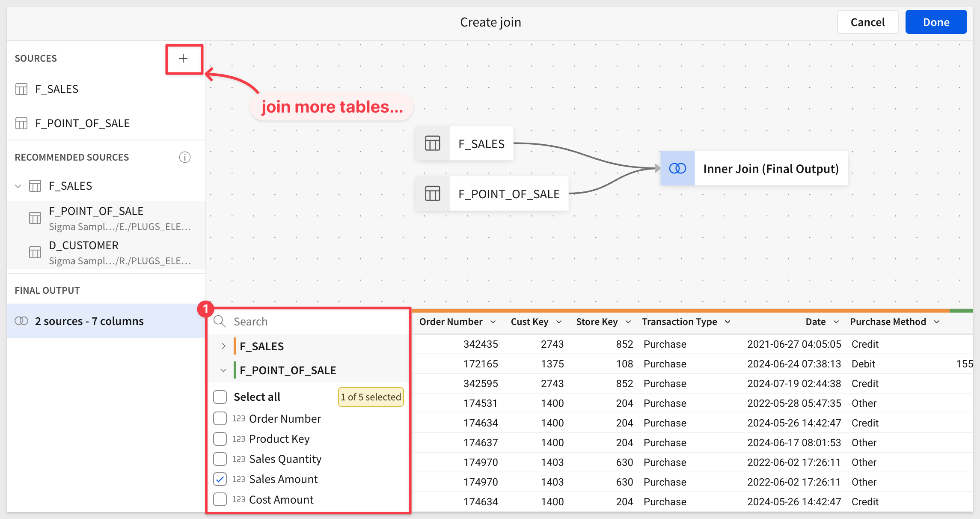Select F_SALES in Sources list
Screen dimensions: 980x519
[x=56, y=89]
